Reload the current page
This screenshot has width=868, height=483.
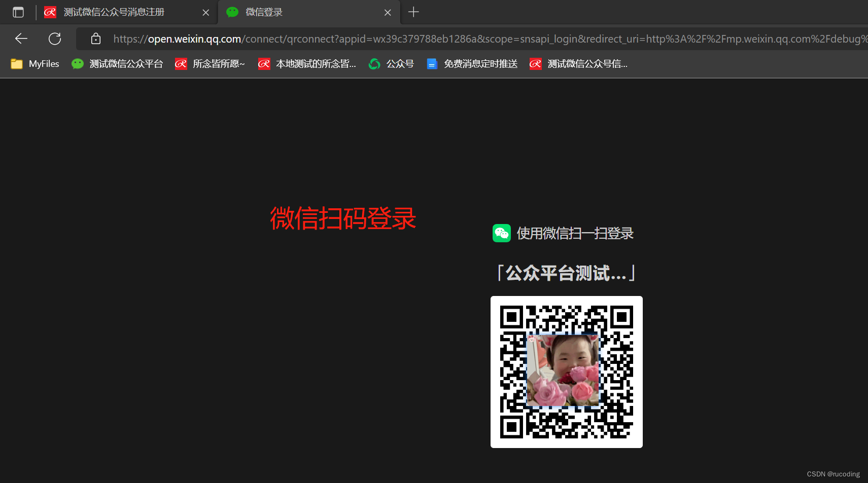(x=55, y=39)
